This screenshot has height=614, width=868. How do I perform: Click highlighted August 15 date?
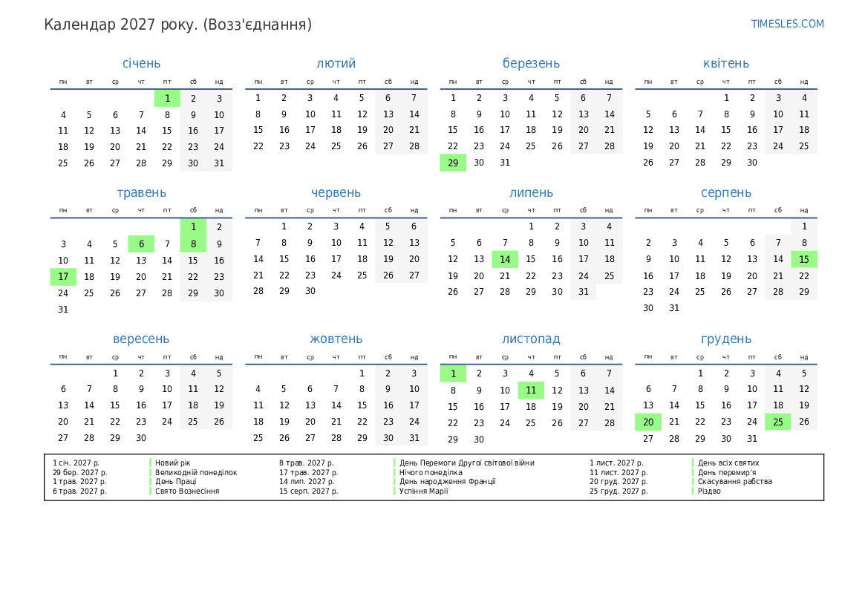click(803, 259)
